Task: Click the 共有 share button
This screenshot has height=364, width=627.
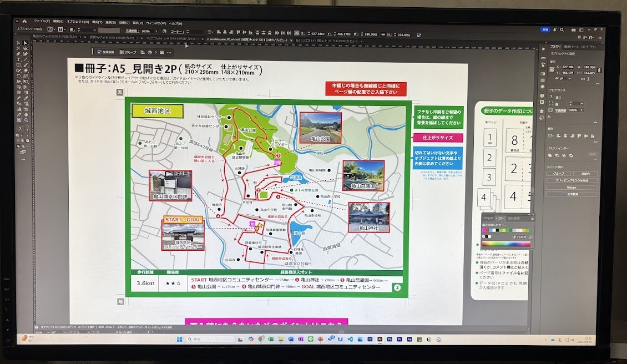Action: point(546,29)
